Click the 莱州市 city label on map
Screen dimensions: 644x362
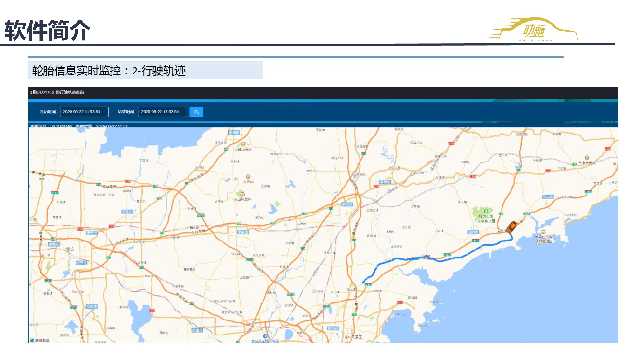tap(234, 132)
